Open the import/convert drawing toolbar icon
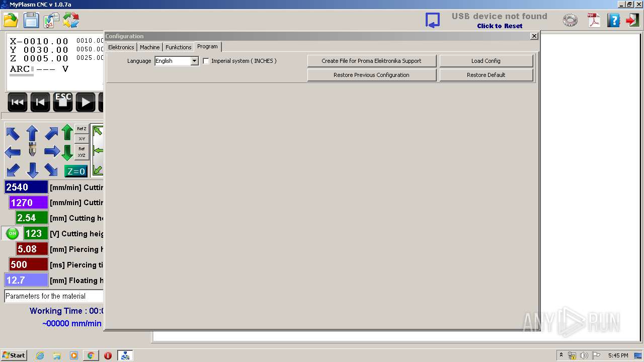The image size is (644, 362). (x=51, y=20)
